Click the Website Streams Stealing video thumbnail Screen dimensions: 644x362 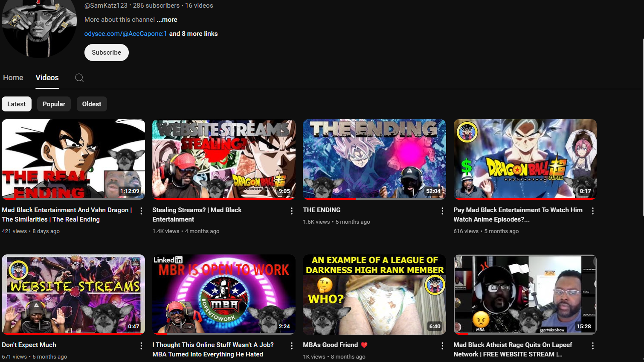click(224, 159)
